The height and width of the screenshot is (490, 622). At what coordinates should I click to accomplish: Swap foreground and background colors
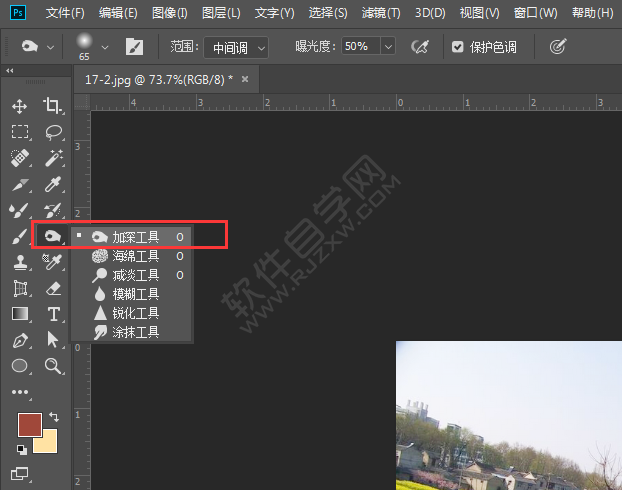click(54, 417)
